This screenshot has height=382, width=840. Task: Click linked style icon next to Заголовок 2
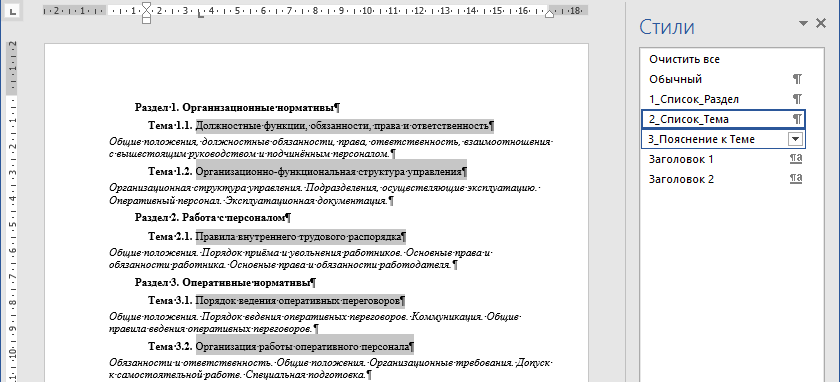pos(796,179)
